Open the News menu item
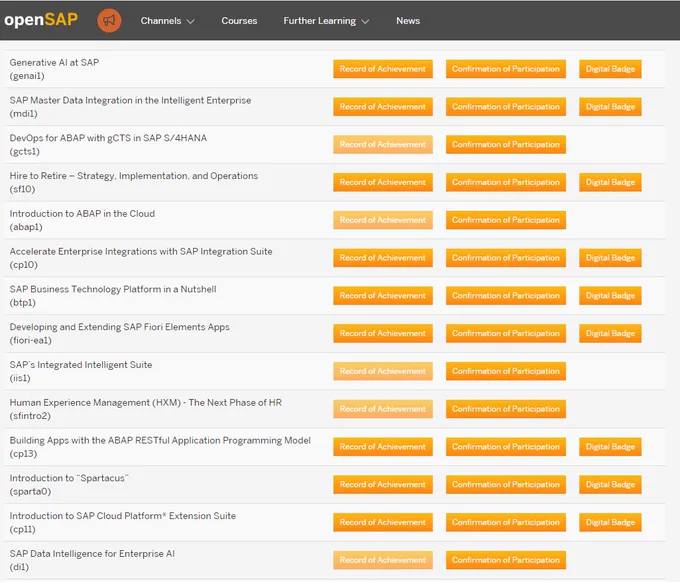This screenshot has height=582, width=680. (x=408, y=21)
